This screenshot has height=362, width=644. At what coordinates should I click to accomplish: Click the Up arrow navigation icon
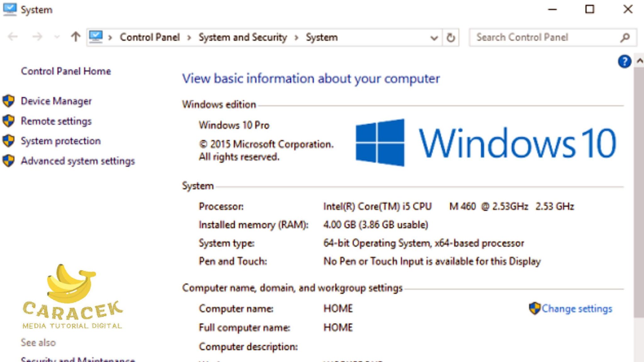pyautogui.click(x=75, y=37)
